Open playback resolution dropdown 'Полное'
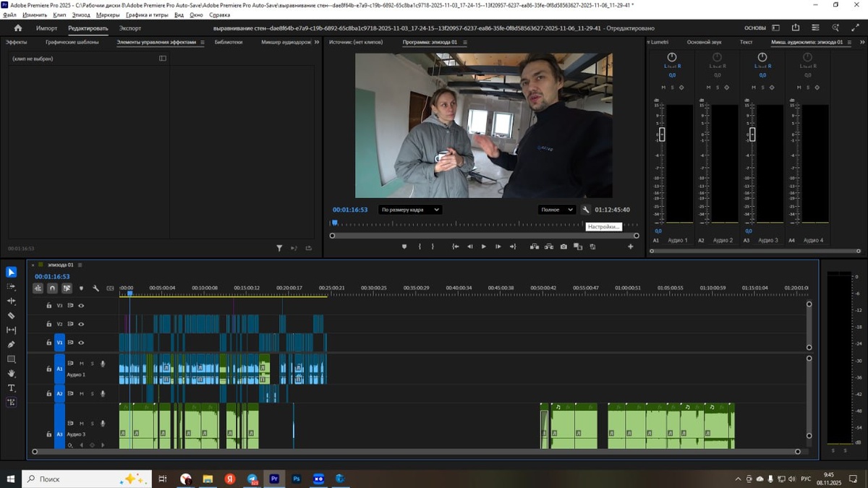Screen dimensions: 868x488 (556, 210)
